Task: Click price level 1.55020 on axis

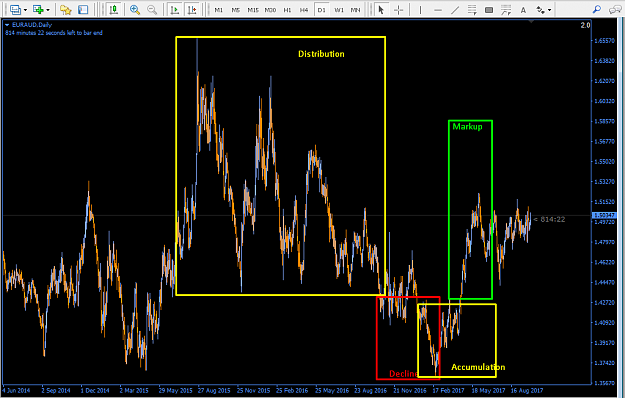Action: click(605, 161)
